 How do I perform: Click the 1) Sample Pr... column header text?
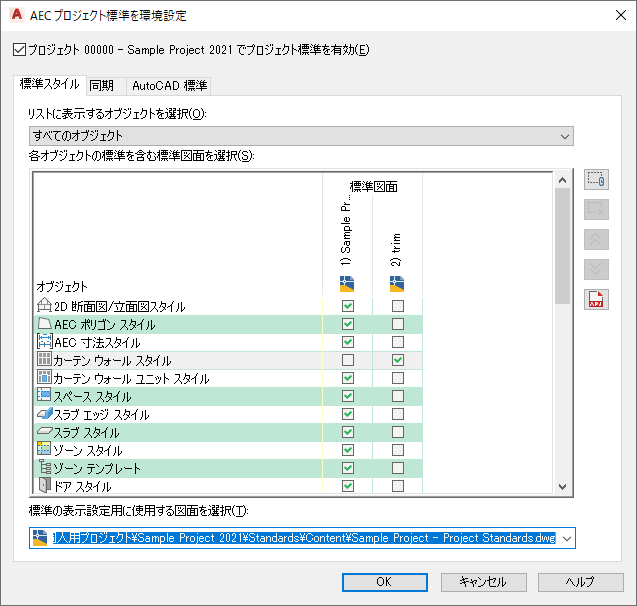pyautogui.click(x=346, y=231)
